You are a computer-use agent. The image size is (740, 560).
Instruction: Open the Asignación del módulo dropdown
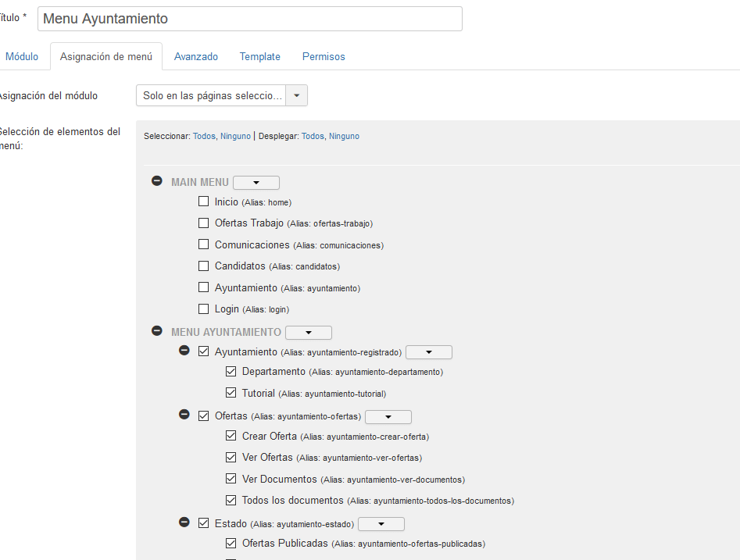coord(222,95)
